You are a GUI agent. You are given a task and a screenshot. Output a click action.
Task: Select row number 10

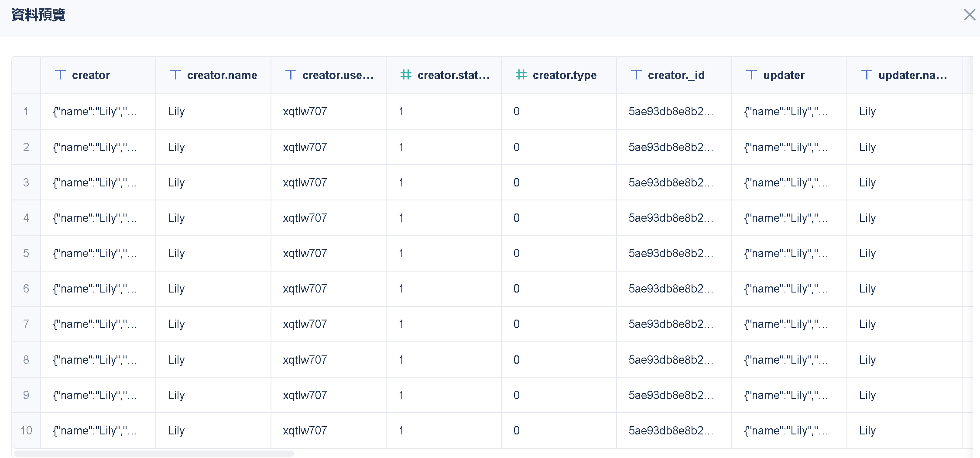pos(26,431)
